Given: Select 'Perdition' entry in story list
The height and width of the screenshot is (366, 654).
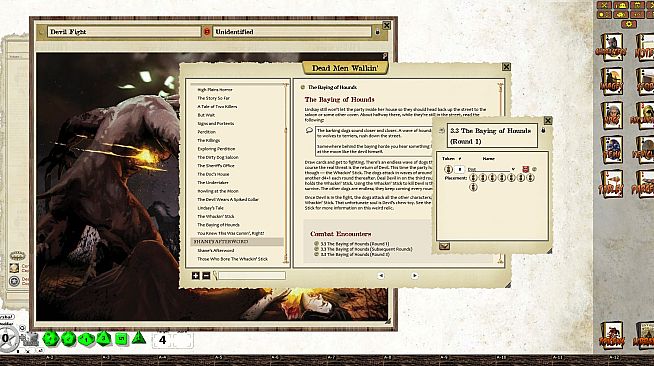Looking at the screenshot, I should (x=206, y=132).
